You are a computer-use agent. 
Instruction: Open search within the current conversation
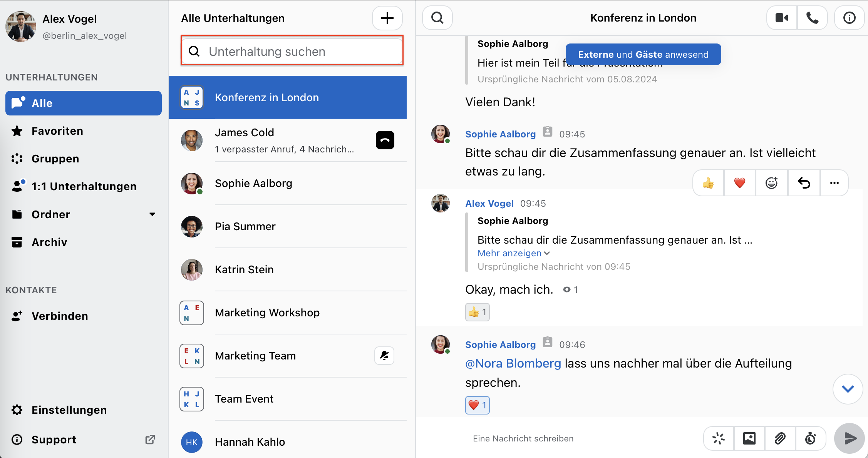[x=437, y=18]
